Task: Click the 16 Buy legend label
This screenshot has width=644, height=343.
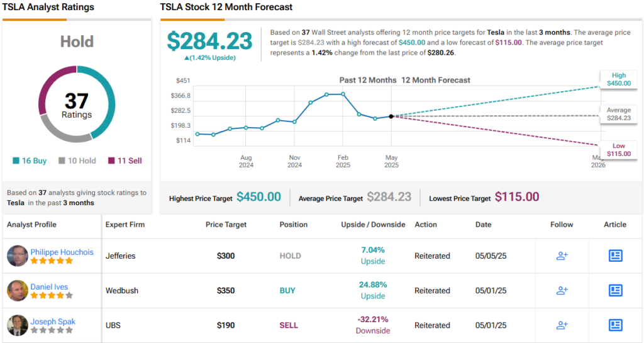Action: (34, 160)
